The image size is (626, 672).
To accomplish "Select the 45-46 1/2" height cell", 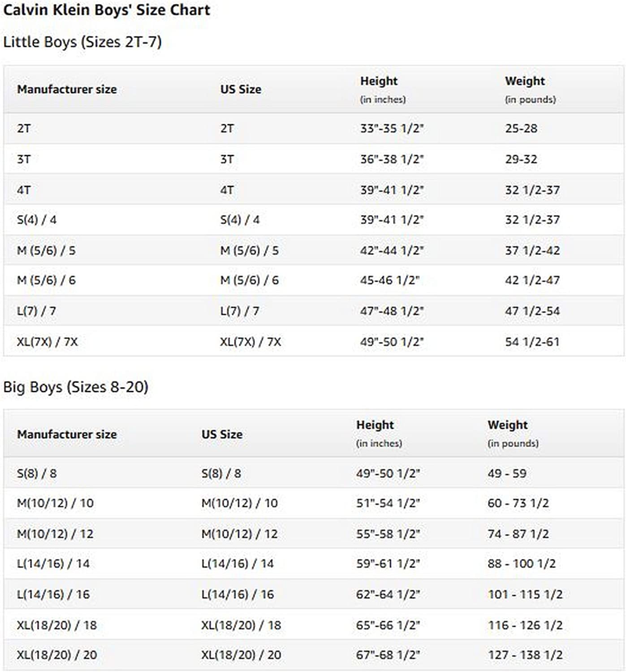I will pos(390,280).
